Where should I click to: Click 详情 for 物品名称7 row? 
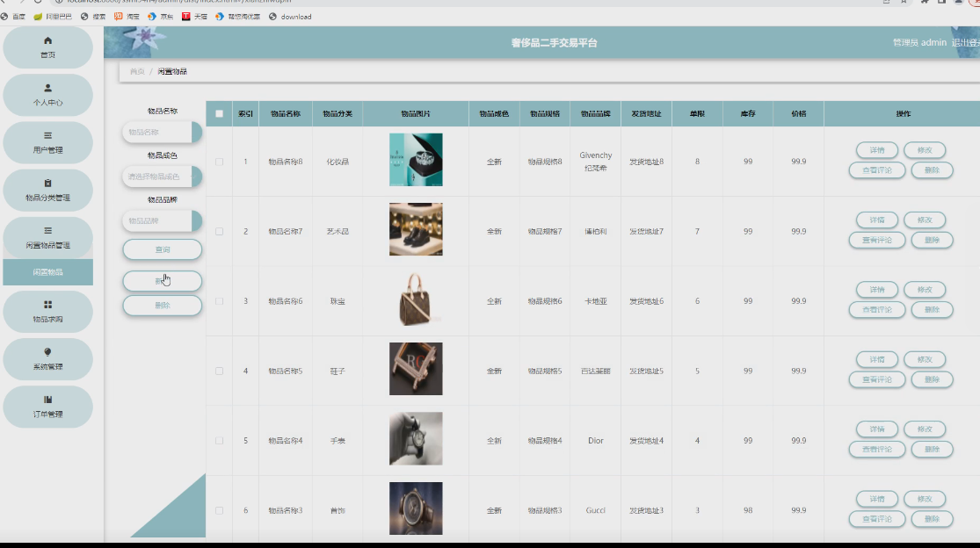pos(877,220)
